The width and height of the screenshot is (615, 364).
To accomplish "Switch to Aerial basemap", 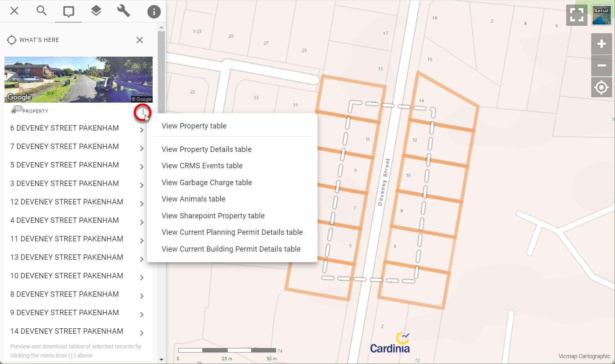I will tap(601, 16).
